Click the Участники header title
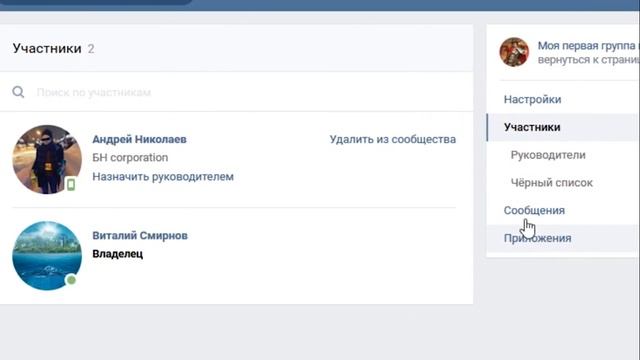 click(47, 48)
